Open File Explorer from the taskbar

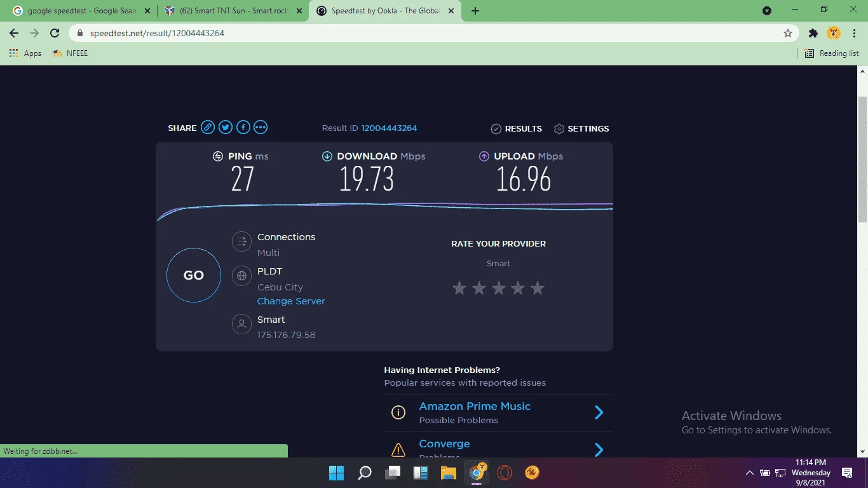click(x=449, y=473)
